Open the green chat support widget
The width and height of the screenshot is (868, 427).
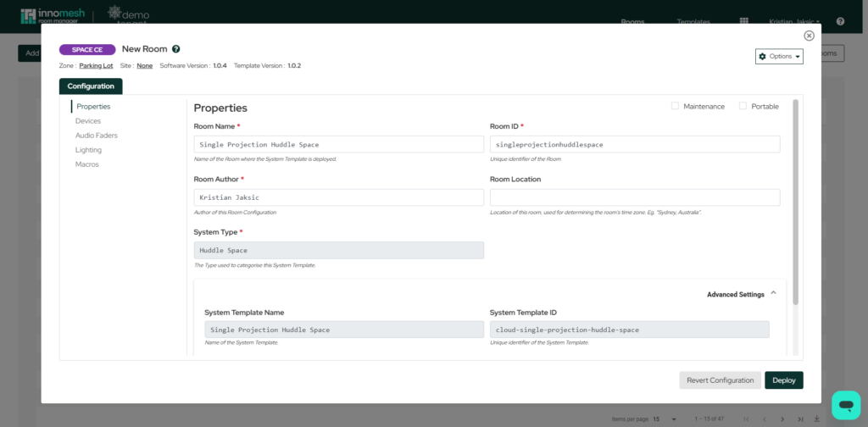click(x=845, y=405)
